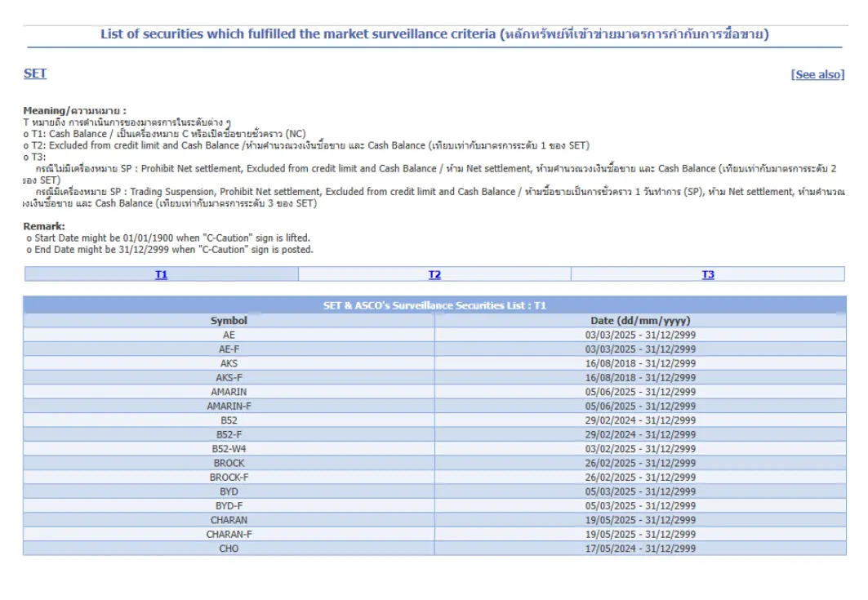Click the Date (dd/mm/yyyy) column header
This screenshot has width=868, height=600.
pos(640,321)
